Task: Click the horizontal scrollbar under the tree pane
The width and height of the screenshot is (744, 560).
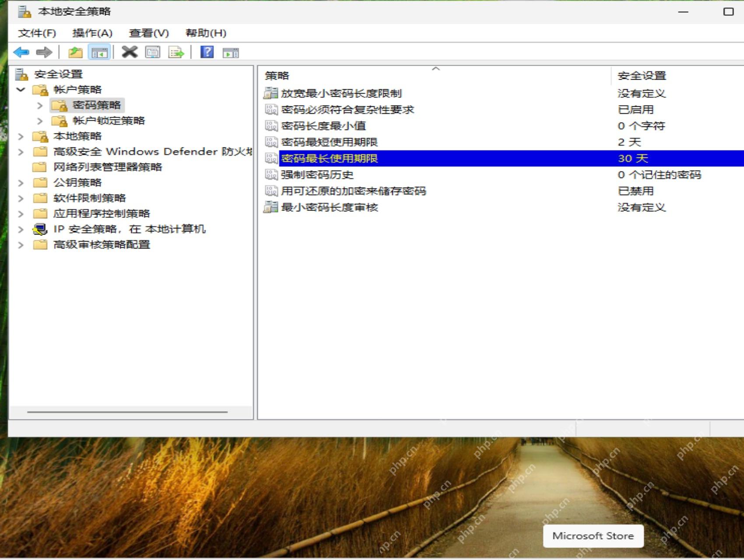Action: click(127, 412)
